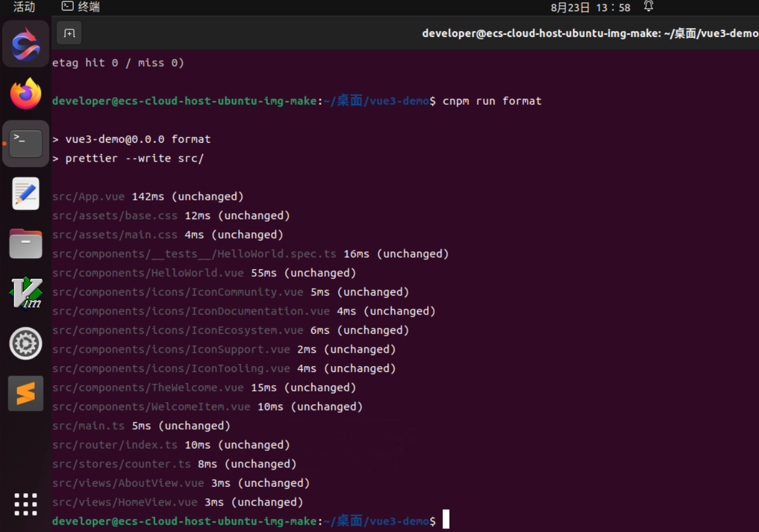759x532 pixels.
Task: Click the IconEcosystem.vue output line
Action: coord(231,330)
